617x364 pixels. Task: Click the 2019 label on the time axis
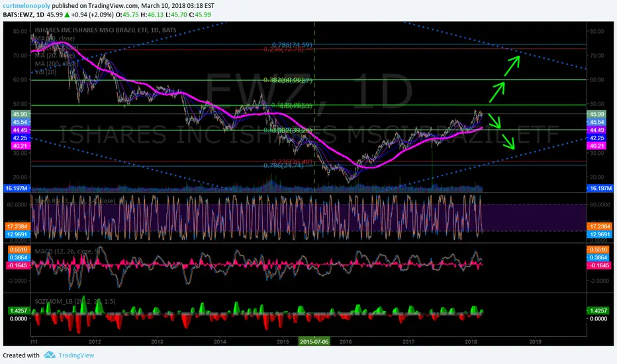535,341
